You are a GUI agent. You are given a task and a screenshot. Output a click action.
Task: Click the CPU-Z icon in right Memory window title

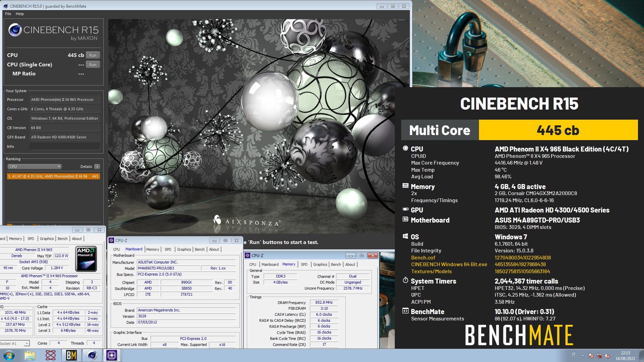click(x=248, y=255)
